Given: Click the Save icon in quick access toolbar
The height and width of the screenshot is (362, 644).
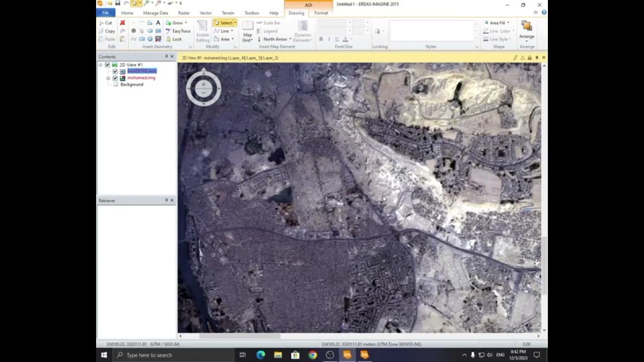Looking at the screenshot, I should pyautogui.click(x=117, y=4).
